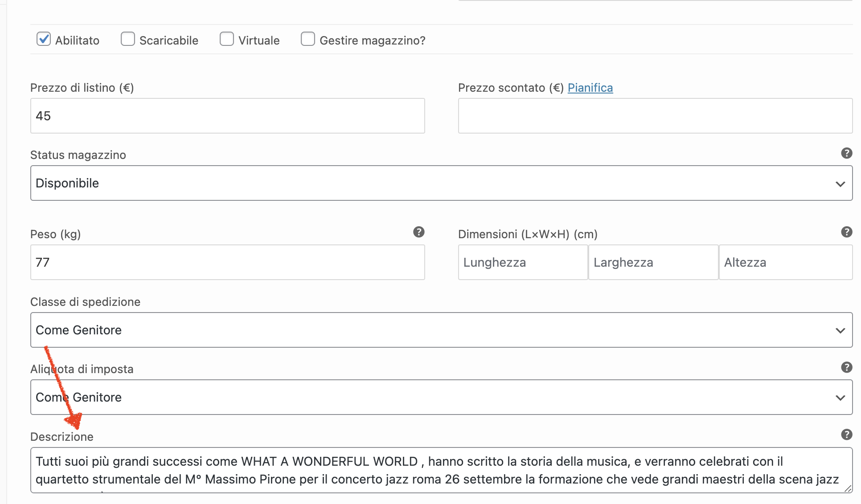The width and height of the screenshot is (861, 504).
Task: Enable Gestire magazzino checkbox
Action: coord(308,39)
